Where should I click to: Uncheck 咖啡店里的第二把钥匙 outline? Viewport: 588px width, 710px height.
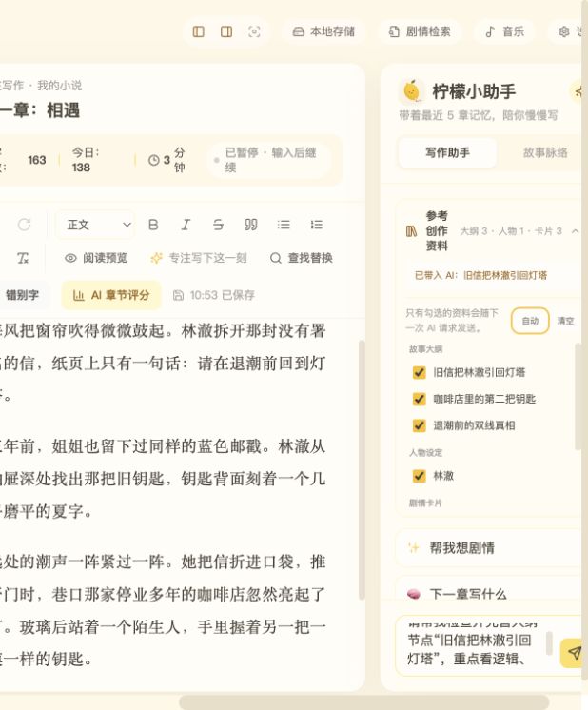pos(420,399)
